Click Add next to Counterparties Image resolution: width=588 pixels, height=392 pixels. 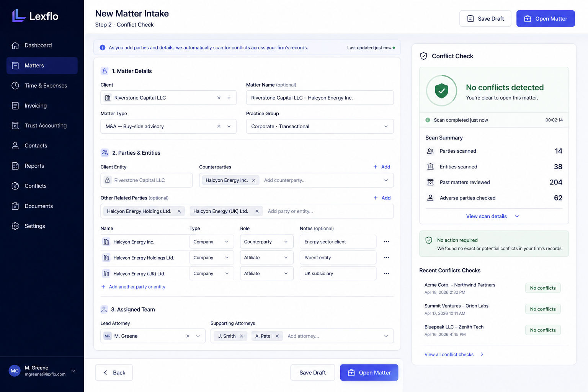[x=382, y=167]
